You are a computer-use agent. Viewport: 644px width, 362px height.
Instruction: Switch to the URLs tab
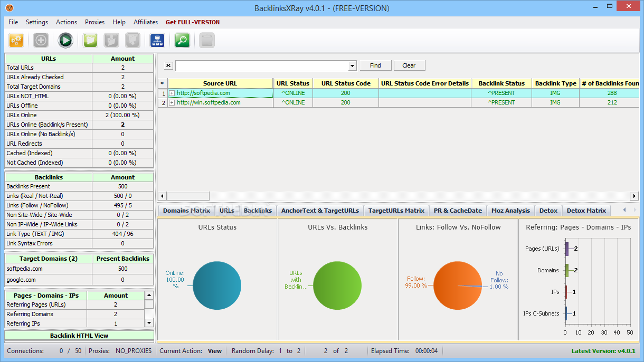click(227, 211)
